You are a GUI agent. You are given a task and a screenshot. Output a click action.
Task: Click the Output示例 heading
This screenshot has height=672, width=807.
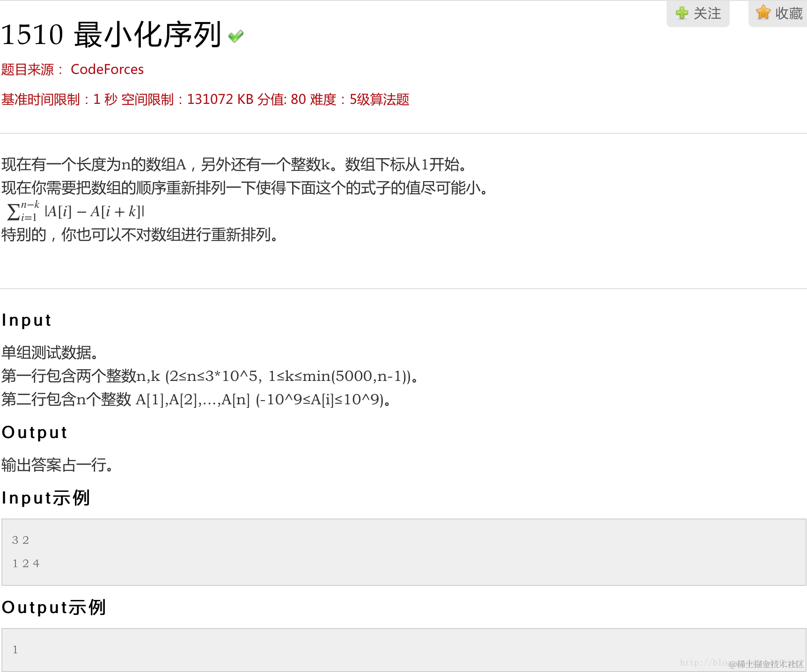pyautogui.click(x=54, y=607)
